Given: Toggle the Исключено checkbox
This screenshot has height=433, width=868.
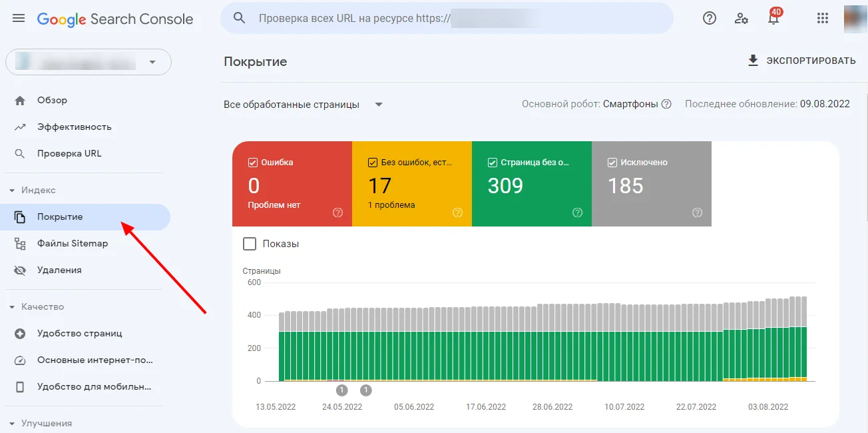Looking at the screenshot, I should click(612, 163).
